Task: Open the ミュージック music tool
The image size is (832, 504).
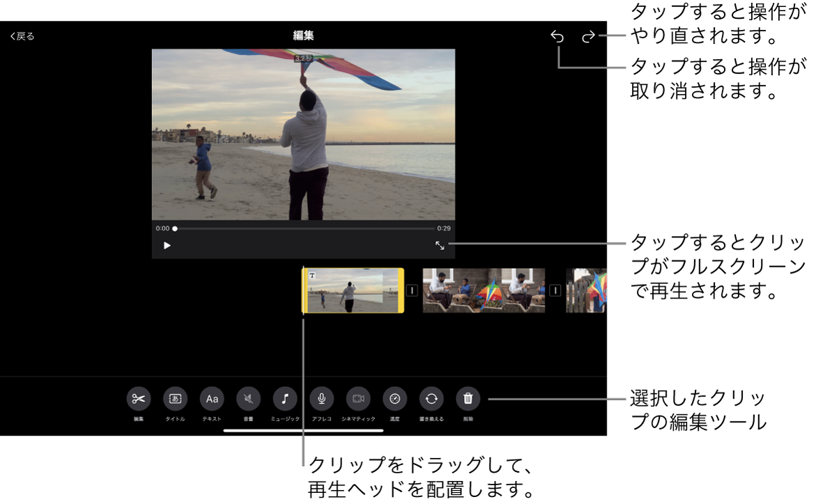Action: (x=285, y=399)
